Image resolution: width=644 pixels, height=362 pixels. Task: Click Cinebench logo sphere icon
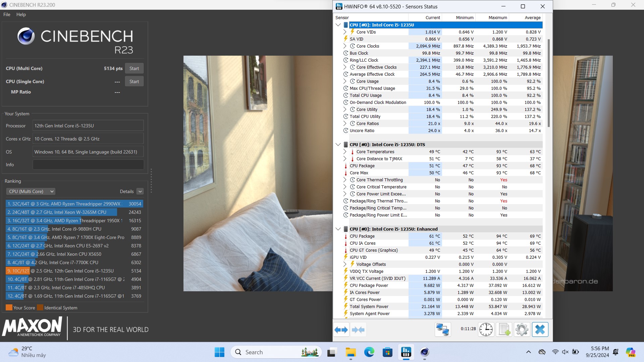[26, 36]
